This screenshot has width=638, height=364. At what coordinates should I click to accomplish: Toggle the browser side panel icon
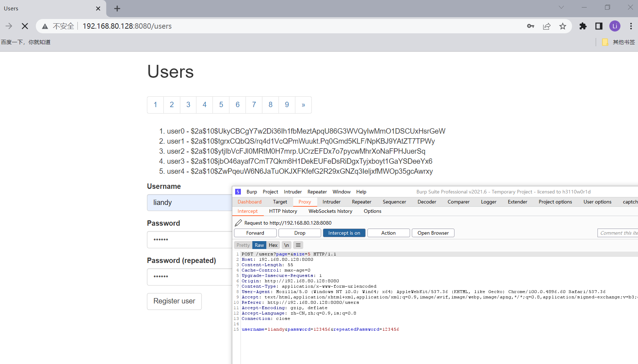(599, 26)
